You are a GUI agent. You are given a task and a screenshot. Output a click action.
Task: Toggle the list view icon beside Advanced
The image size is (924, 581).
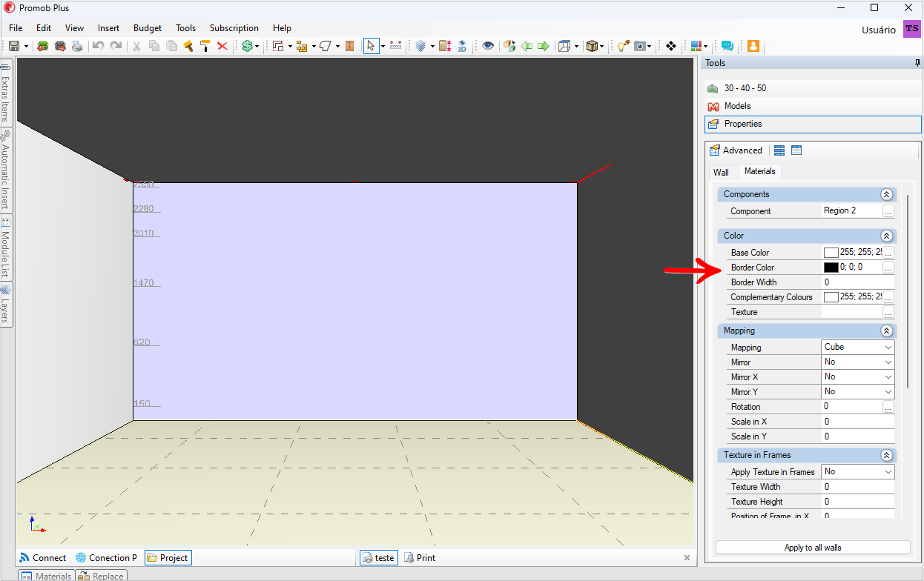779,150
